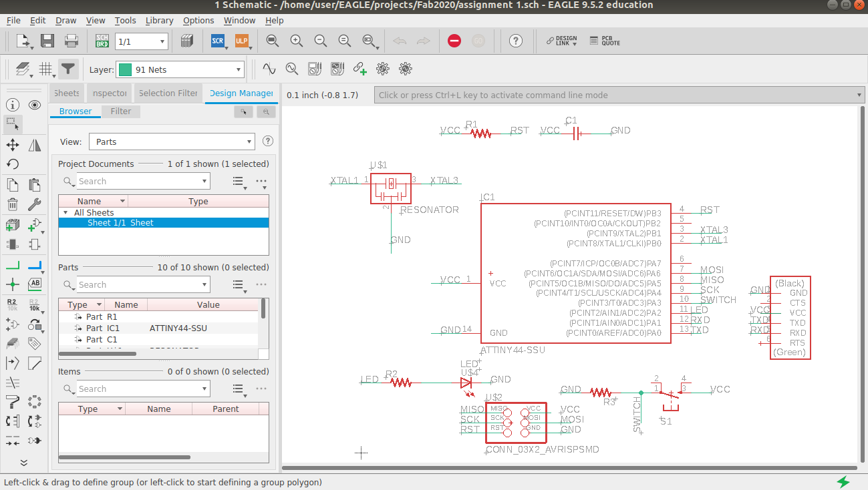Open the Library menu

pos(159,21)
